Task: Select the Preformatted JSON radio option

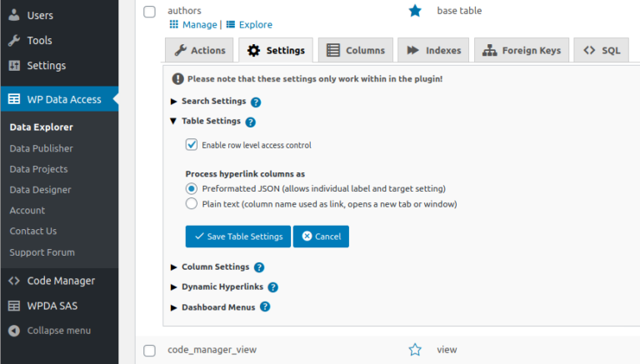Action: pos(192,189)
